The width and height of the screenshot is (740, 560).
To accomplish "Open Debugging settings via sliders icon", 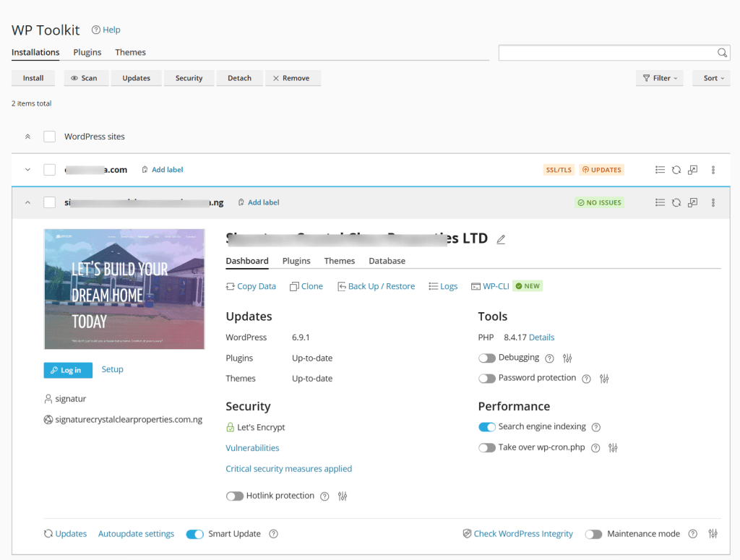I will [x=567, y=358].
